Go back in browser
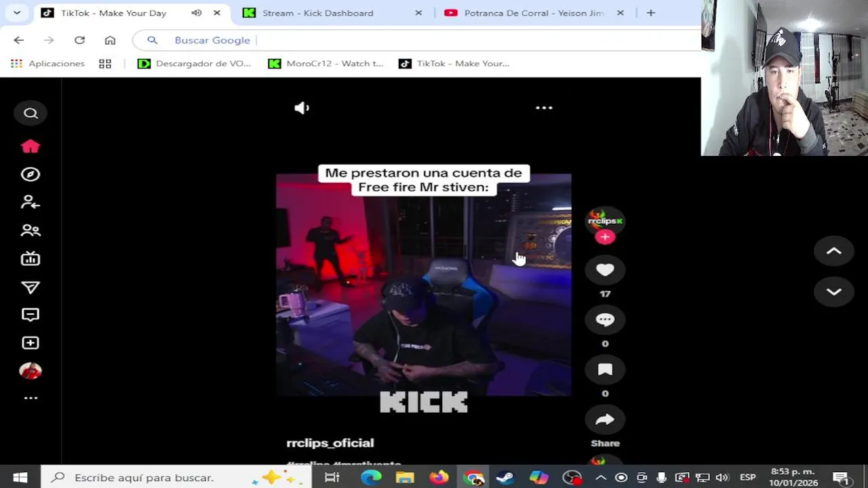This screenshot has width=868, height=488. click(18, 40)
